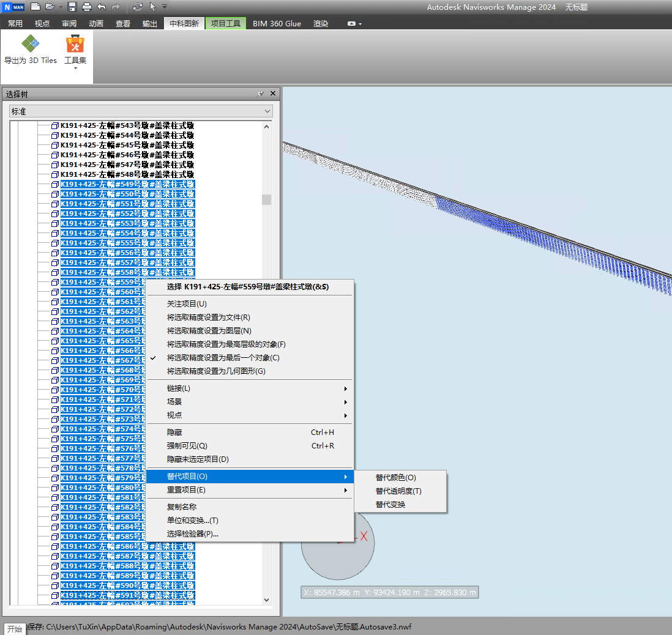Select tree row 左幅#590号墩#盖梁柱式墩
The height and width of the screenshot is (635, 672).
click(127, 585)
